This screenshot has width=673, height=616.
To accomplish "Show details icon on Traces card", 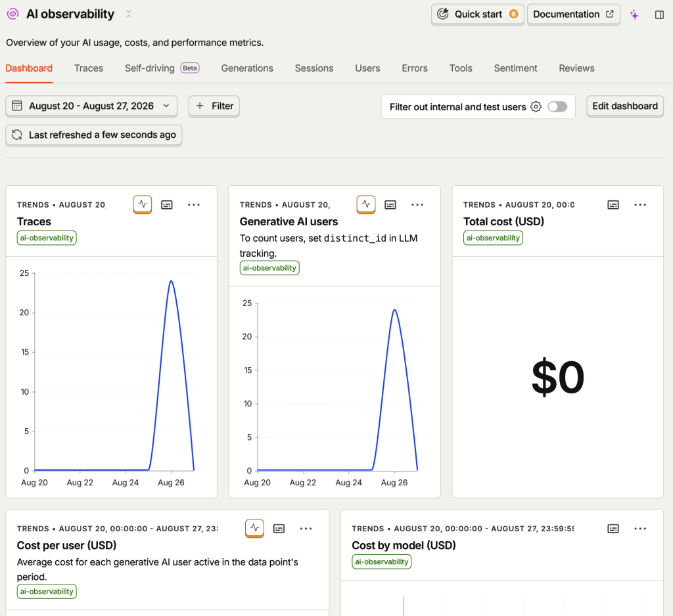I will click(166, 205).
